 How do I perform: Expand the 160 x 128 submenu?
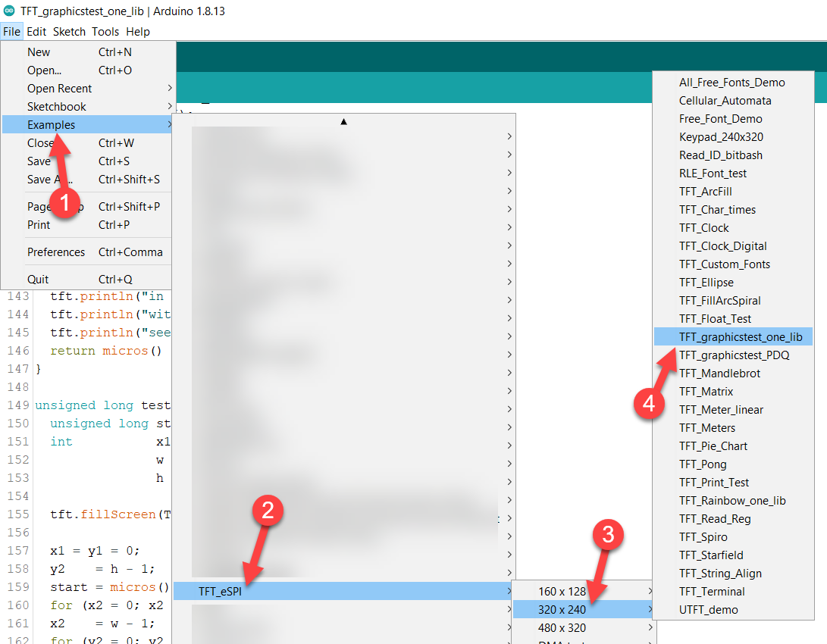pos(584,591)
